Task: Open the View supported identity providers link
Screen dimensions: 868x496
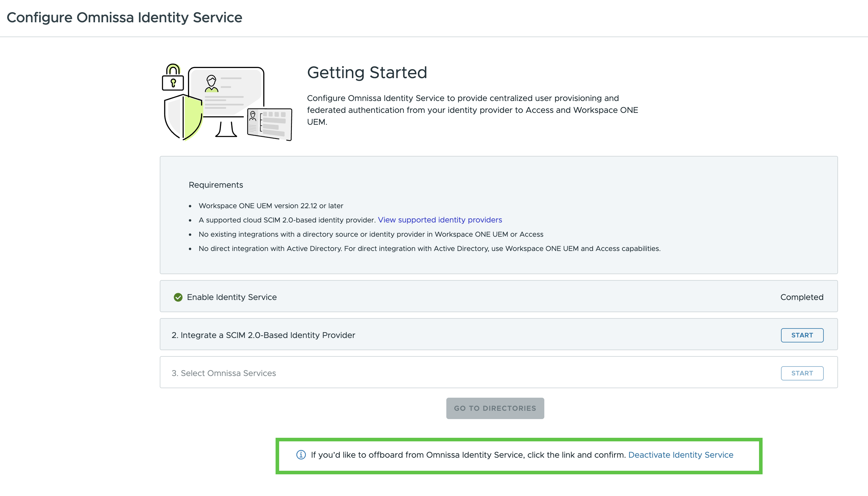Action: coord(440,220)
